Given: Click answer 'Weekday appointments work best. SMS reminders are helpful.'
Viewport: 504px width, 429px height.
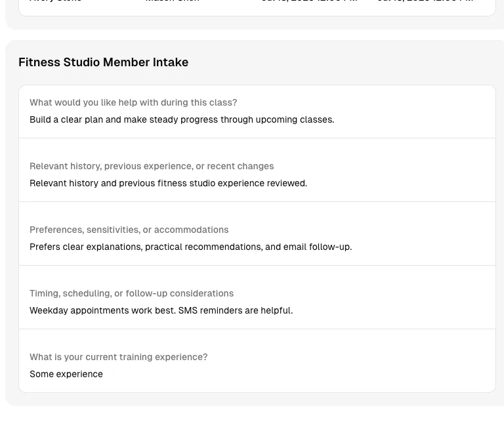Looking at the screenshot, I should pos(161,310).
